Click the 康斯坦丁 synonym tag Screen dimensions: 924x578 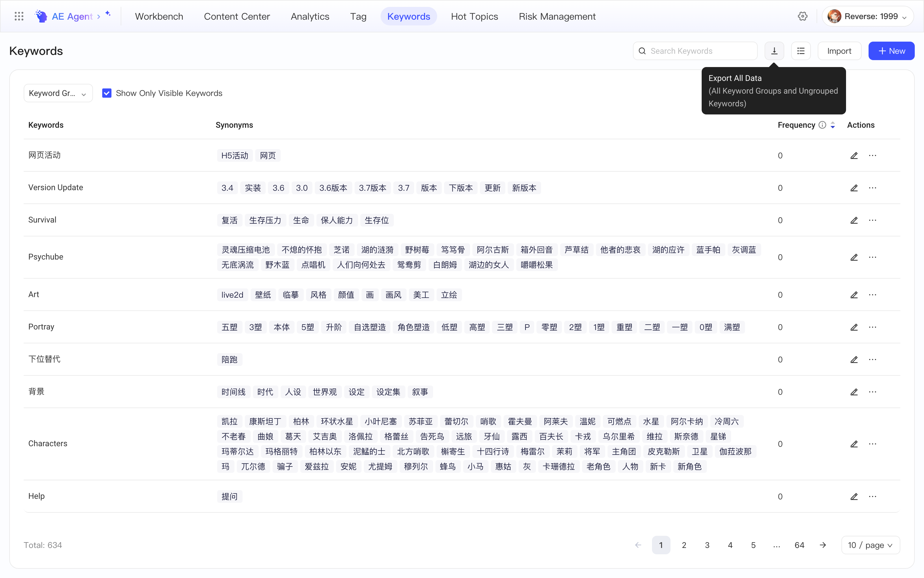pyautogui.click(x=265, y=422)
